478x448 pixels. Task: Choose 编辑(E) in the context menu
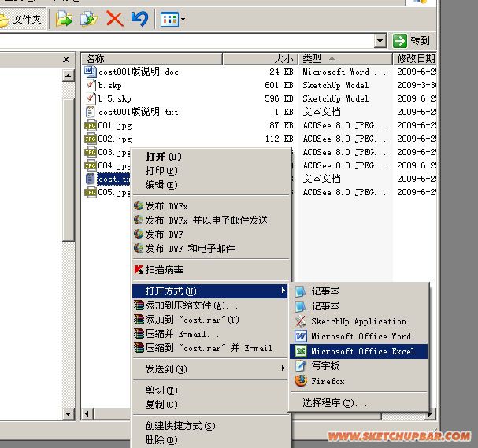pos(210,185)
